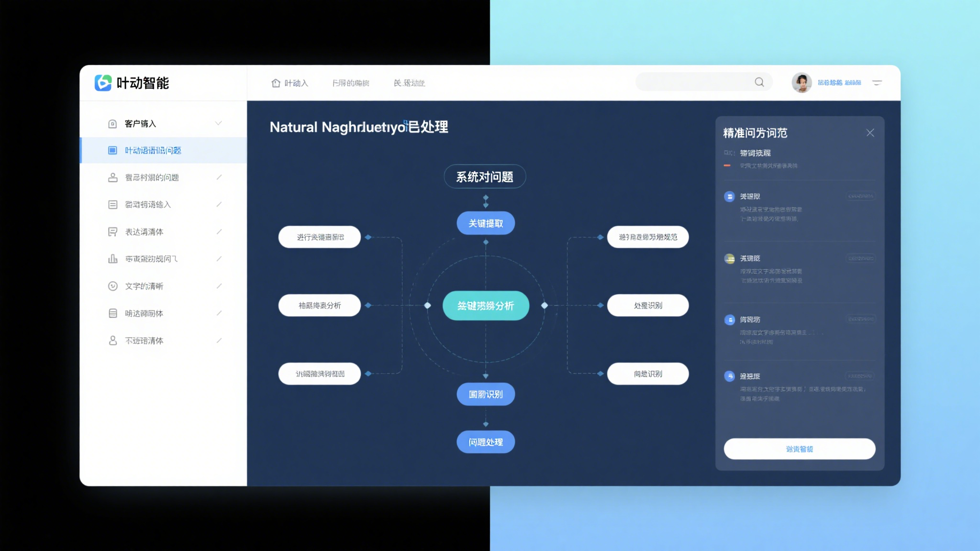Click the user avatar photo
The width and height of the screenshot is (980, 551).
pyautogui.click(x=802, y=83)
